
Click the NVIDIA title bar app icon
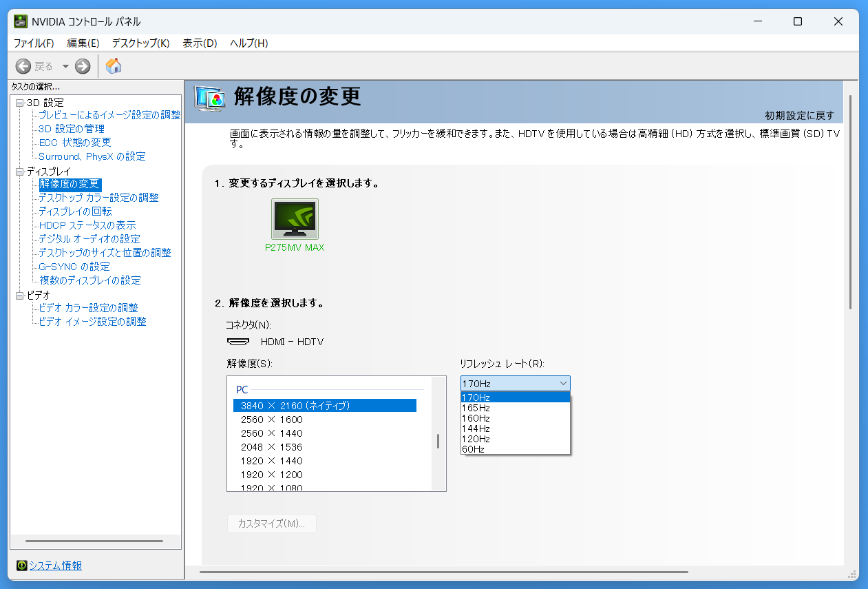21,21
